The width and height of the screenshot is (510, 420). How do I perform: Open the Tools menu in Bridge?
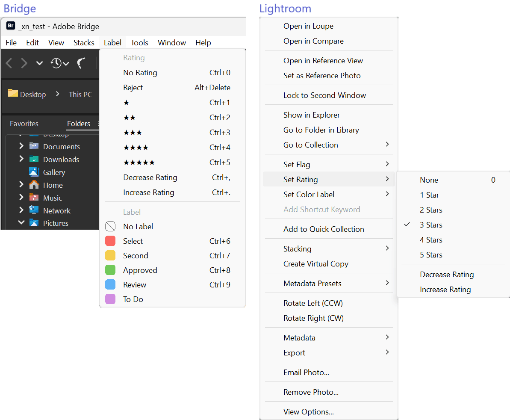(x=139, y=43)
